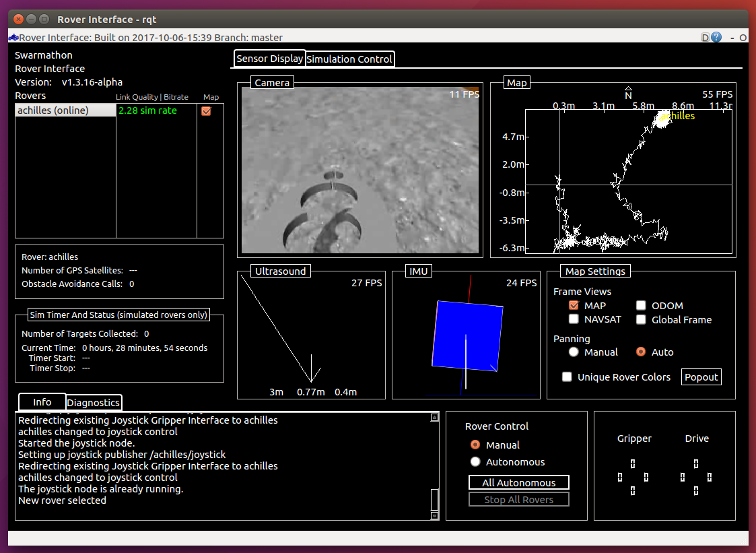
Task: Open the Simulation Control tab
Action: click(x=349, y=59)
